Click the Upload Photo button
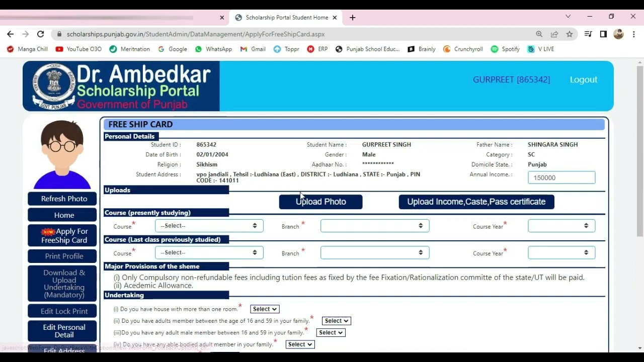Viewport: 644px width, 362px height. 320,202
